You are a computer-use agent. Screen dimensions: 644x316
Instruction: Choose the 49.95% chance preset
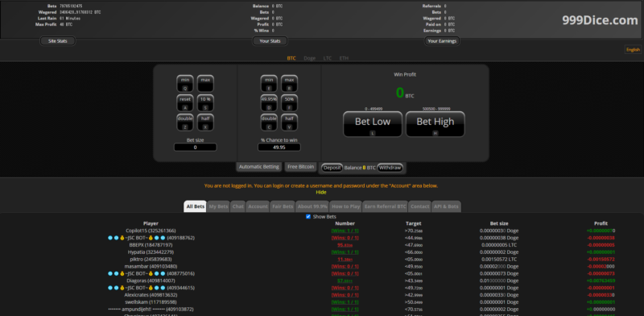(269, 103)
